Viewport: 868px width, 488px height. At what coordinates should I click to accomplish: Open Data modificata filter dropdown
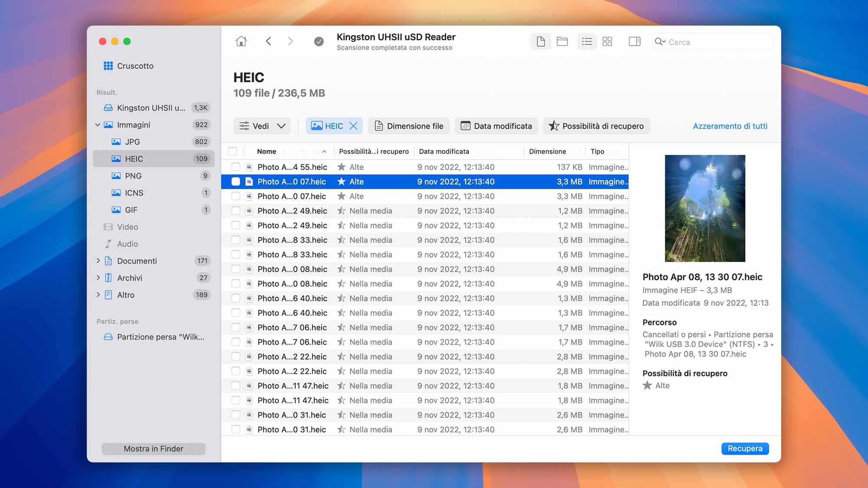pos(496,126)
